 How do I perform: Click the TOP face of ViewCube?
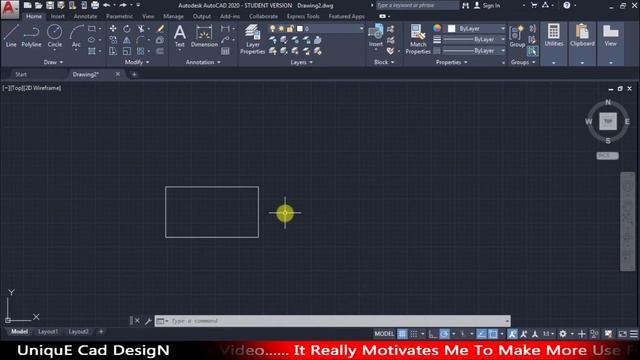[x=608, y=122]
